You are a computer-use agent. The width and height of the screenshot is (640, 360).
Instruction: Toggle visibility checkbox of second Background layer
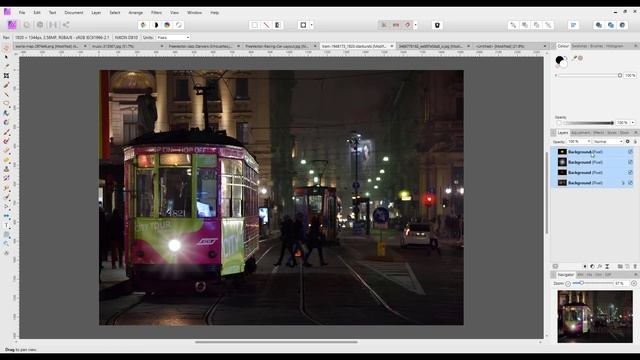click(x=630, y=162)
